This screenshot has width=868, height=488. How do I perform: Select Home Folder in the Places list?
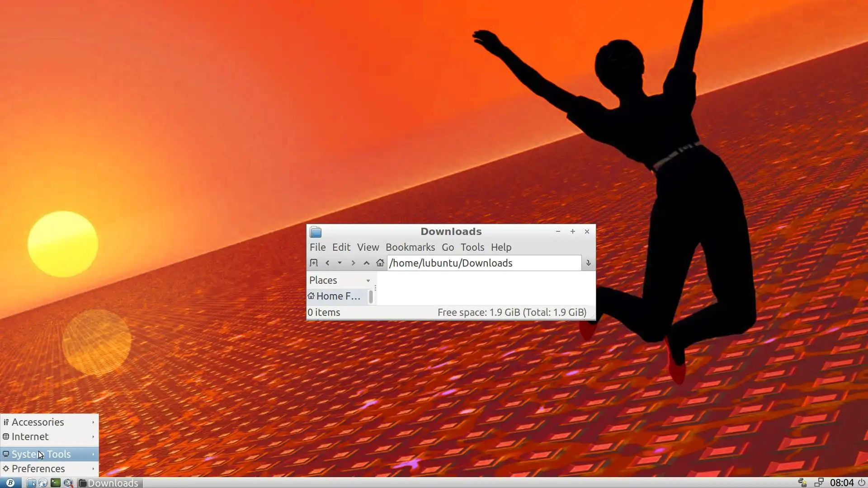pyautogui.click(x=337, y=296)
